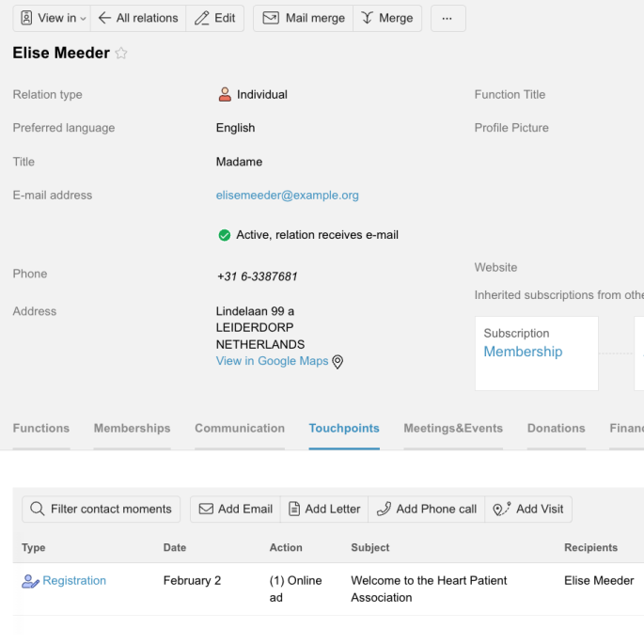The height and width of the screenshot is (644, 644).
Task: Click the Elise Meeder recipient cell
Action: coord(599,580)
